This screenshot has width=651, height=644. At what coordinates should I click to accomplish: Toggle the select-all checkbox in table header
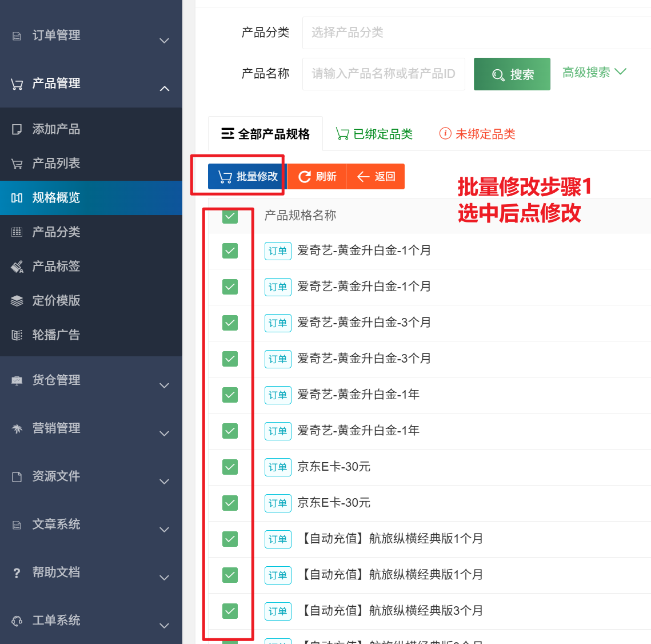point(230,216)
